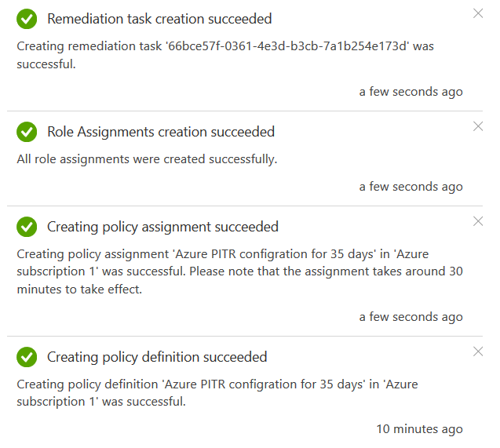Viewport: 500px width, 448px height.
Task: Open the 'Remediation task creation succeeded' title
Action: coord(160,19)
